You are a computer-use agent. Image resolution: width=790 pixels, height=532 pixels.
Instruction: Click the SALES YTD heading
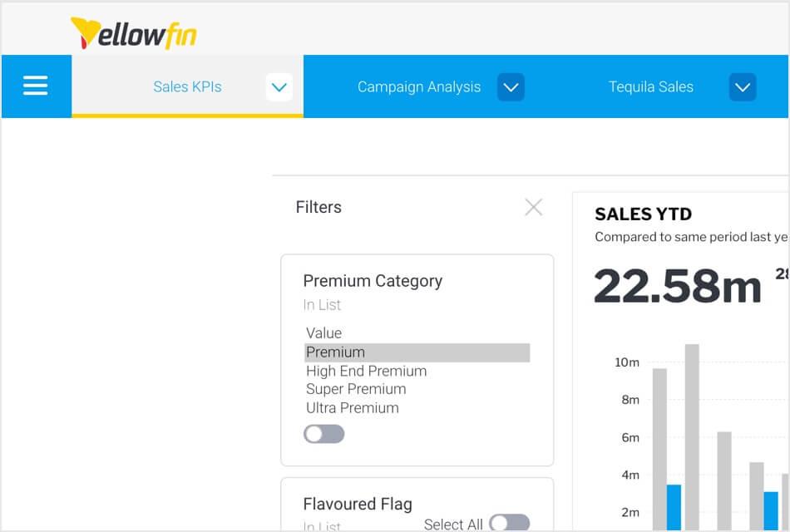(x=643, y=214)
